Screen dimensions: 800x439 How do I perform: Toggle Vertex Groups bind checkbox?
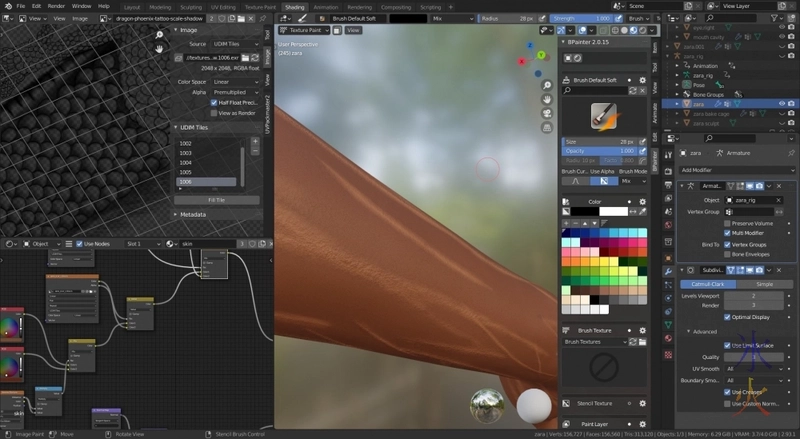point(727,245)
